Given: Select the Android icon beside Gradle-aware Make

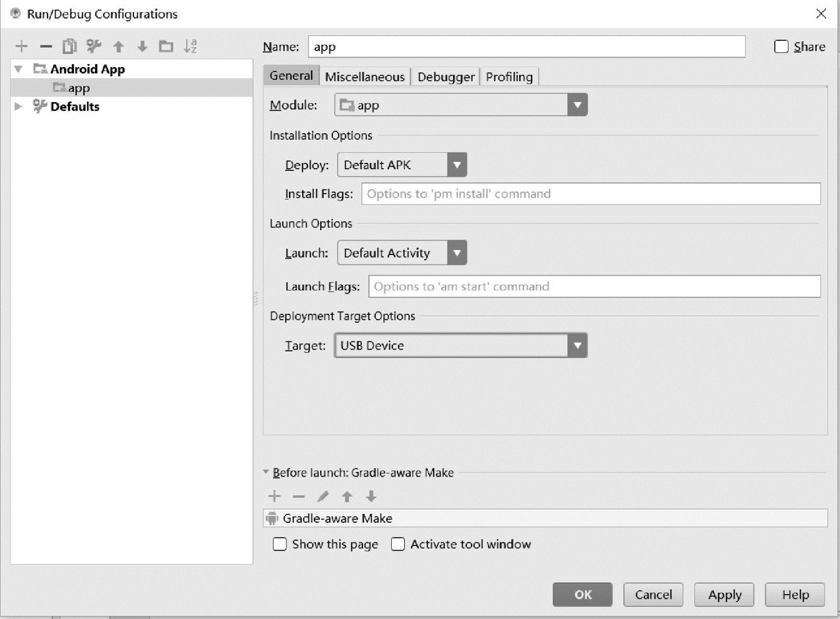Looking at the screenshot, I should (x=272, y=518).
